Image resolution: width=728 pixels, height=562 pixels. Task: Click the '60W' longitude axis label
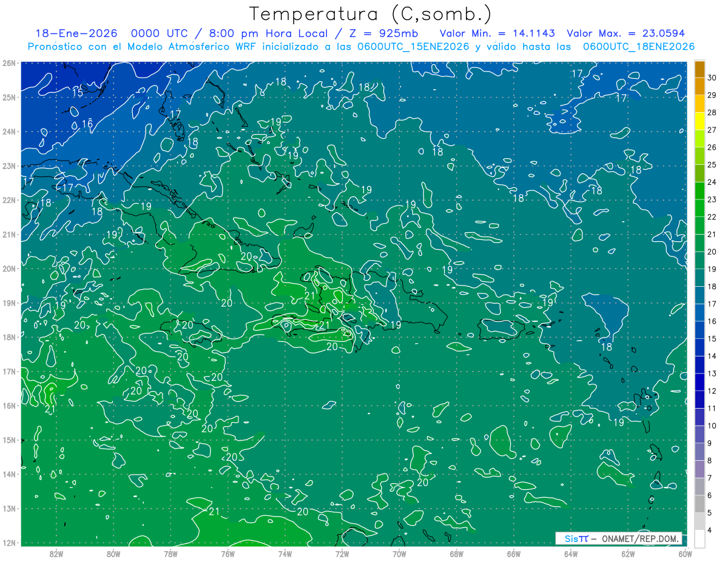[686, 554]
